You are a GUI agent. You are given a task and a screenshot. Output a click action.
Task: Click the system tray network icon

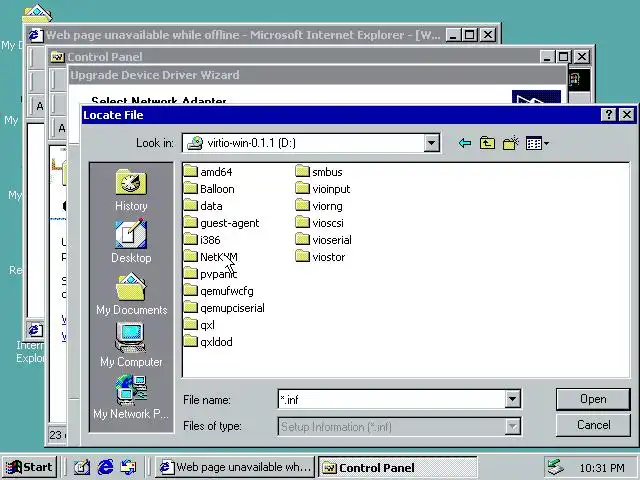[x=555, y=467]
